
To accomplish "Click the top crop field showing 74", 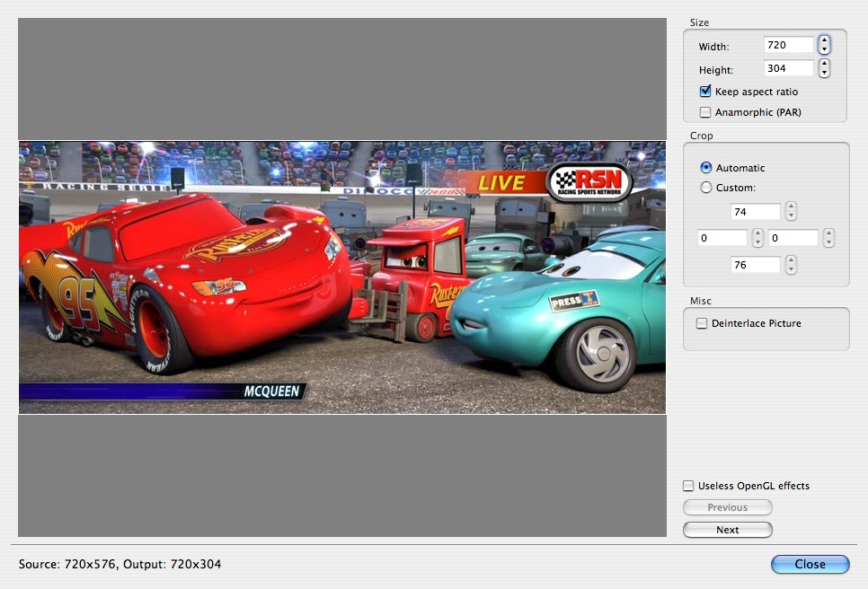I will pos(755,211).
